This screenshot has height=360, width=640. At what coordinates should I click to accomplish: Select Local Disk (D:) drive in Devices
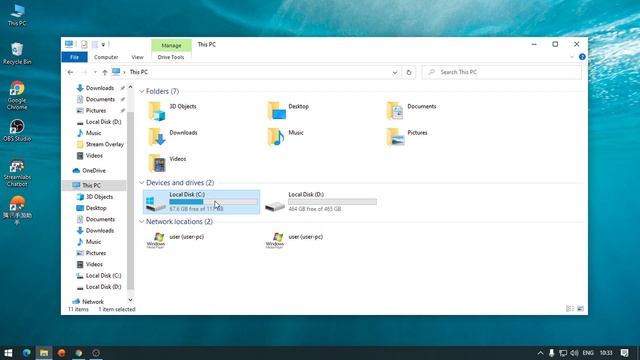coord(320,202)
